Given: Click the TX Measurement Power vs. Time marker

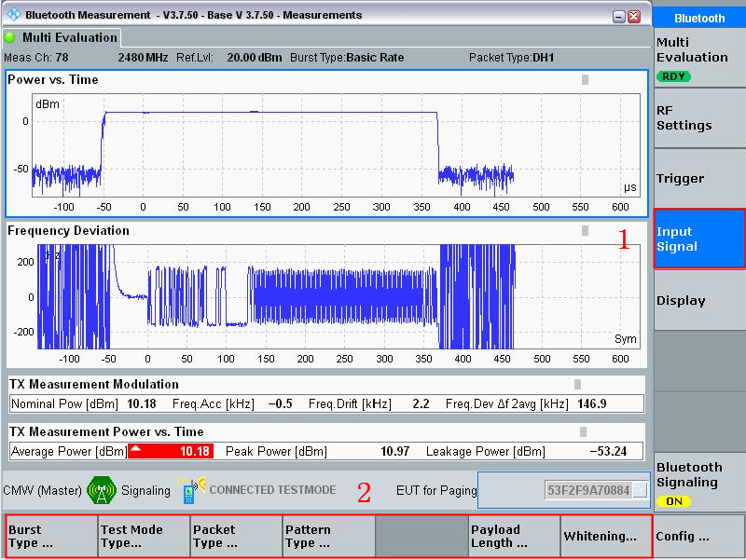Looking at the screenshot, I should tap(584, 431).
